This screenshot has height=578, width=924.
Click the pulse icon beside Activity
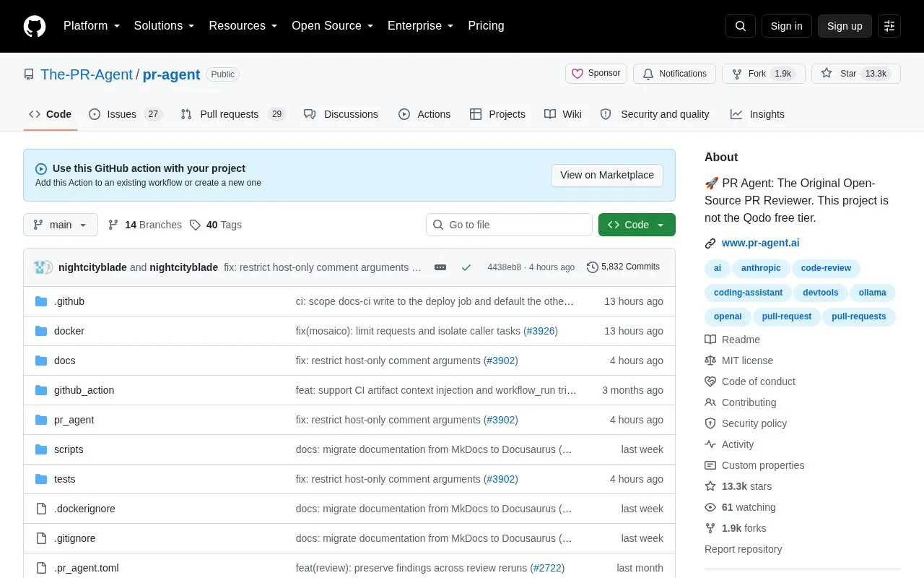click(x=710, y=444)
